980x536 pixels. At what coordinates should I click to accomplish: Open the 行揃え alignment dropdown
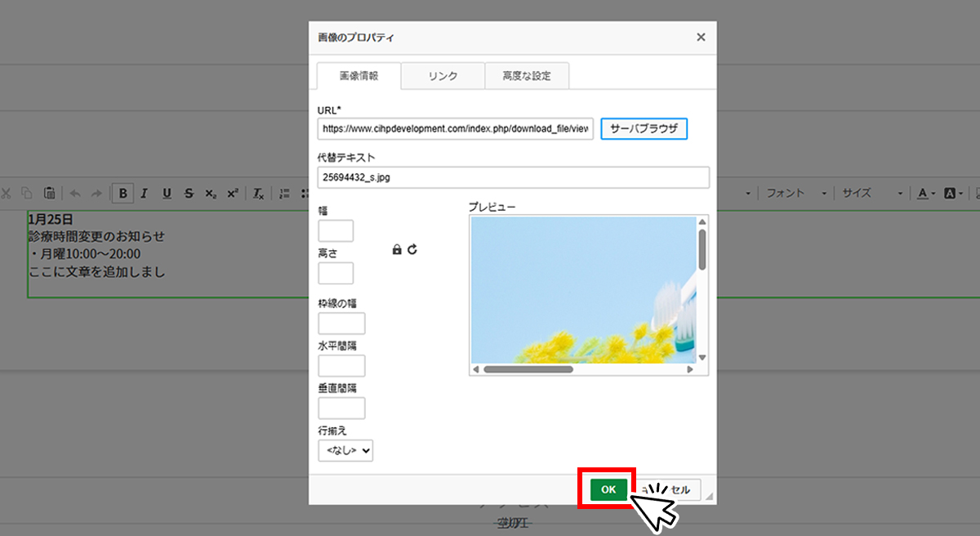pyautogui.click(x=345, y=449)
